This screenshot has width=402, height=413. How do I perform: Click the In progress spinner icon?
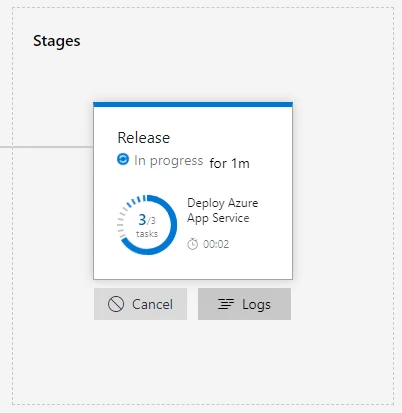click(123, 159)
